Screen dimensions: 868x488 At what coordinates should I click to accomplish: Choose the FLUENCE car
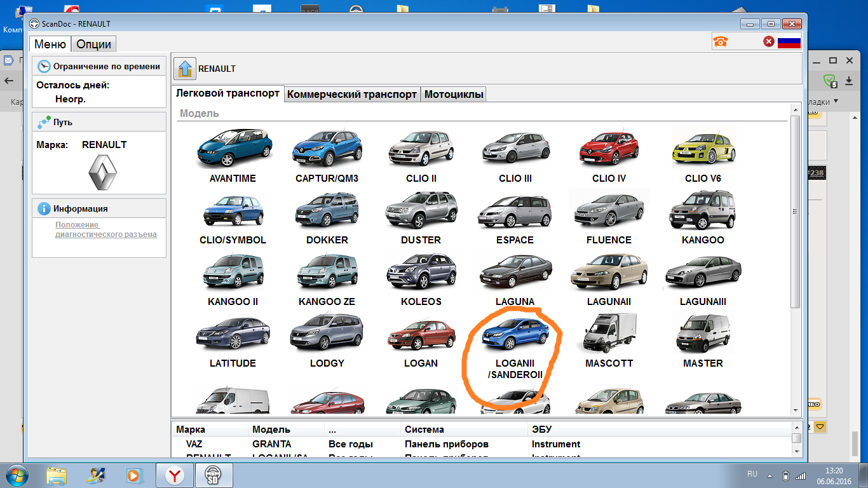(609, 217)
